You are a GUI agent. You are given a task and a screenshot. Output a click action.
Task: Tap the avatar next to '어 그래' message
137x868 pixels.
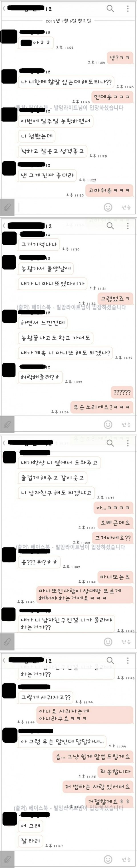[9, 819]
